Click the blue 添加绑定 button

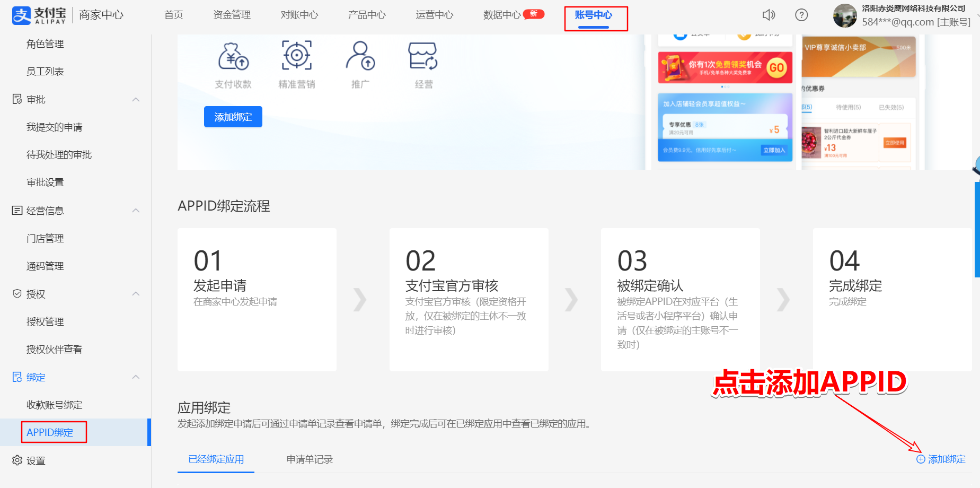pos(233,117)
